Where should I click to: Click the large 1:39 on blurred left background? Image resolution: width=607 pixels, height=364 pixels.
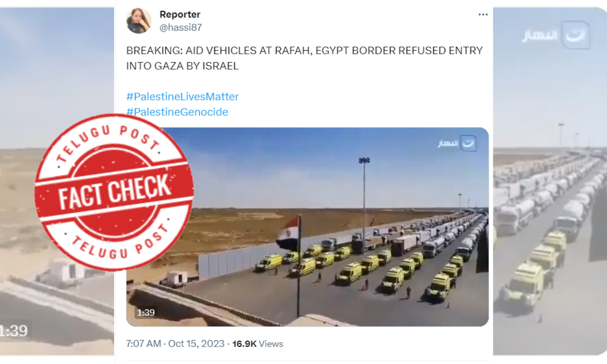13,331
